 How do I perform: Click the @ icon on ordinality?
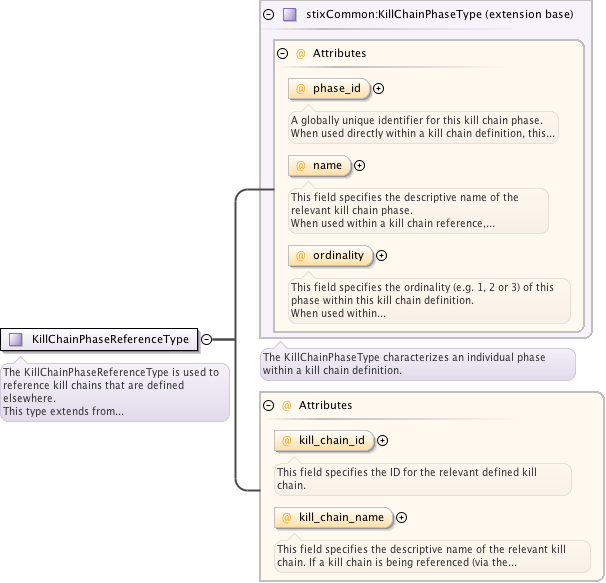pyautogui.click(x=300, y=255)
